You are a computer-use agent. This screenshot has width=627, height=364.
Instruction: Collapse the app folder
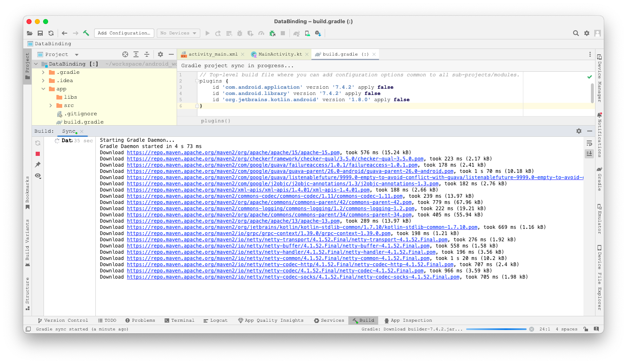click(x=43, y=89)
